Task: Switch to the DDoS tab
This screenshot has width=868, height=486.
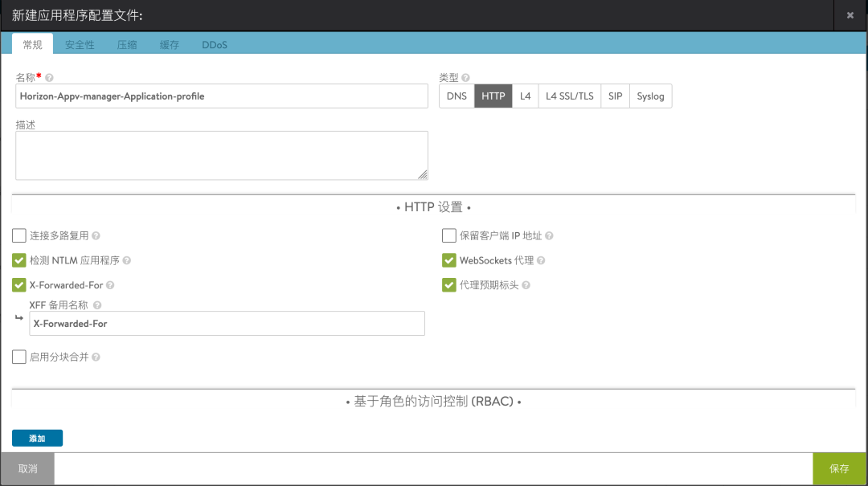Action: point(215,45)
